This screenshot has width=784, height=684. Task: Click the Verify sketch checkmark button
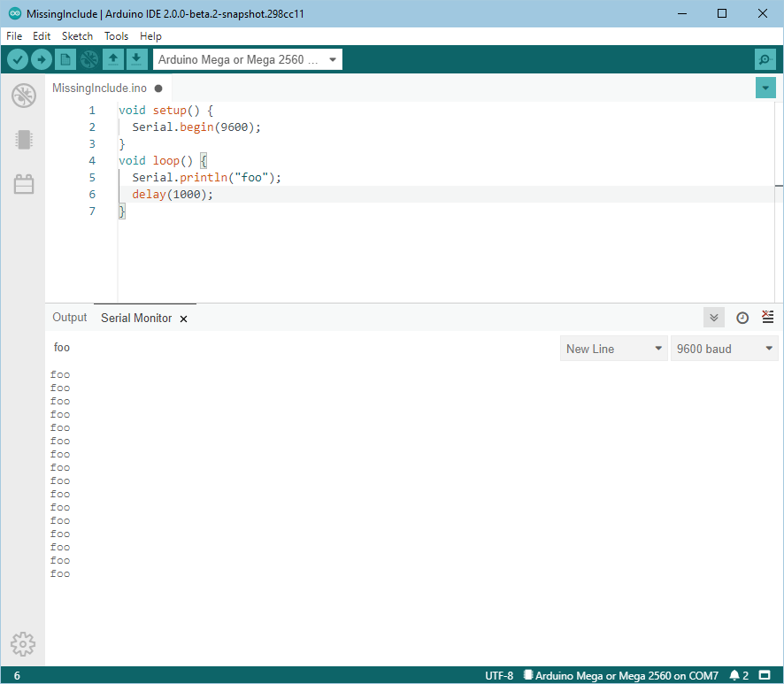point(18,59)
